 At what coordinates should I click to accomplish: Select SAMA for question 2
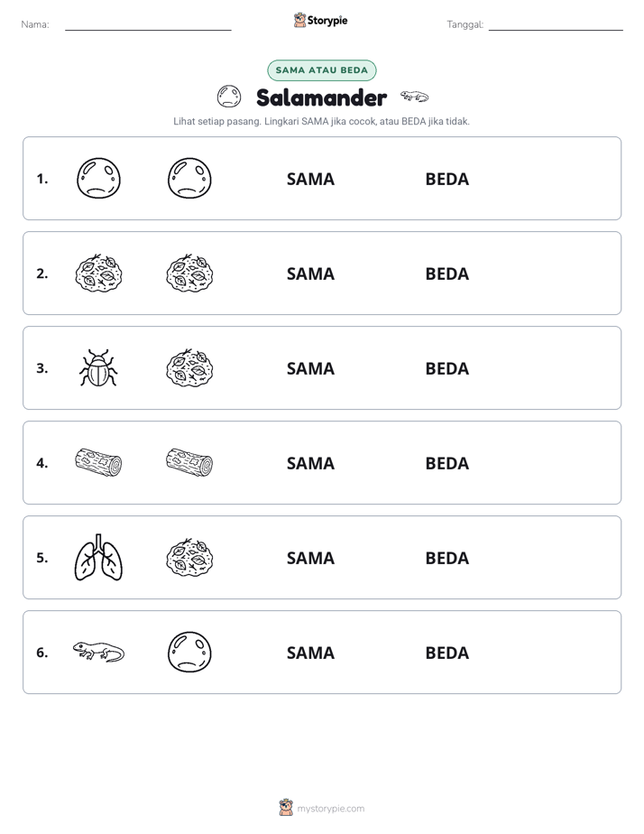click(310, 273)
